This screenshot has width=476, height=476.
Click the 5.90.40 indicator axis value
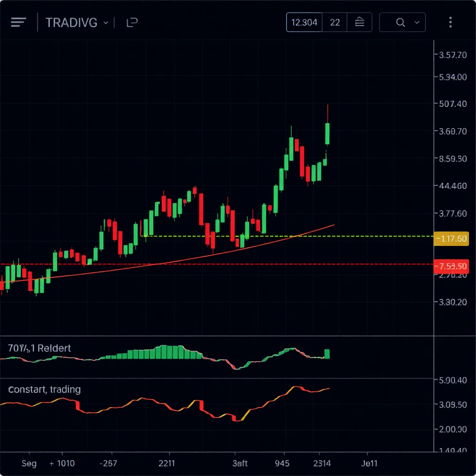[453, 380]
